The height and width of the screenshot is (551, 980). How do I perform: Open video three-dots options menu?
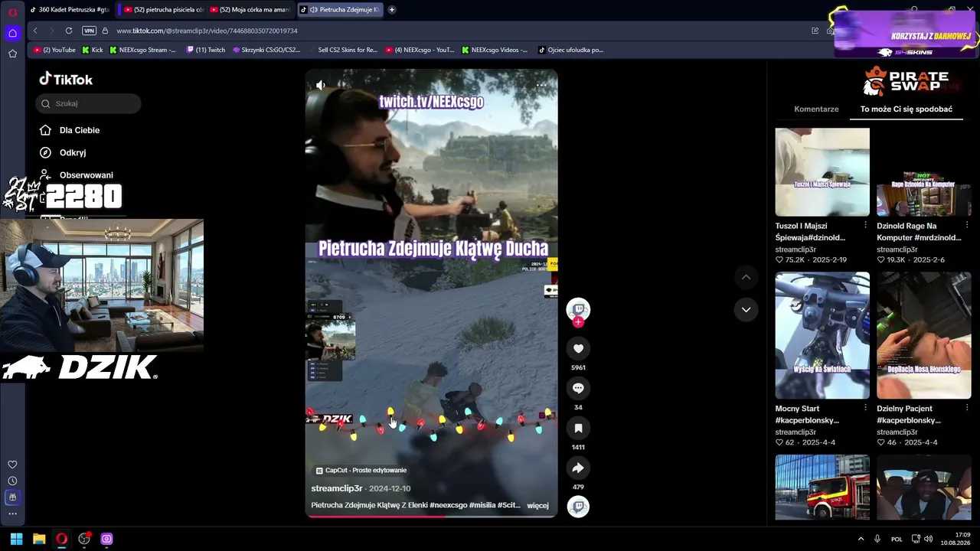click(x=541, y=85)
